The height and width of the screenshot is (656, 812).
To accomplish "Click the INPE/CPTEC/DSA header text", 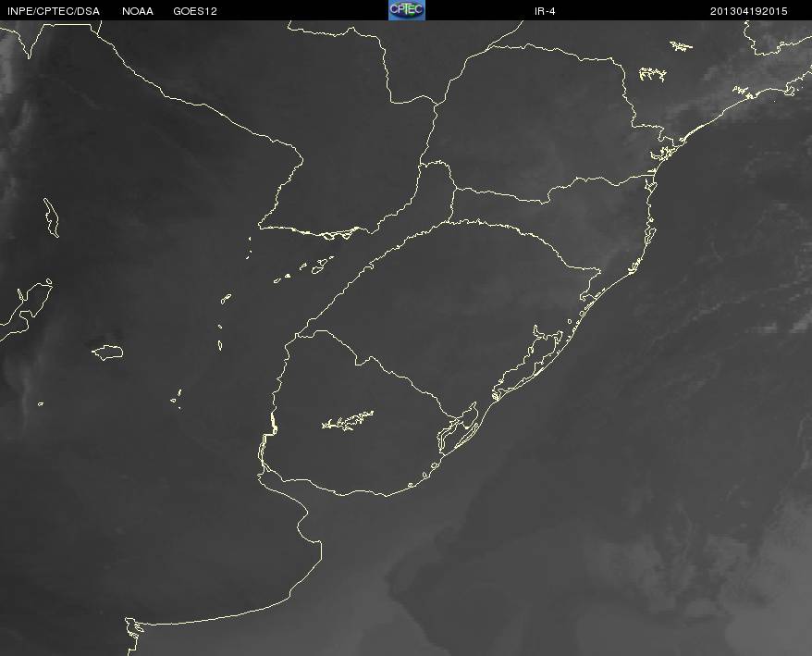I will coord(54,11).
